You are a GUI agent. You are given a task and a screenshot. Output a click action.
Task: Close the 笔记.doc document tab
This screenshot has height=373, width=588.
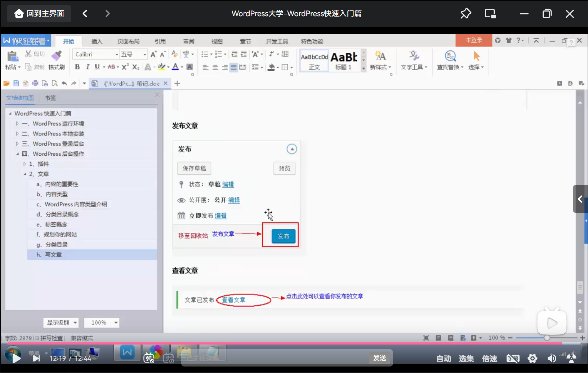tap(166, 83)
